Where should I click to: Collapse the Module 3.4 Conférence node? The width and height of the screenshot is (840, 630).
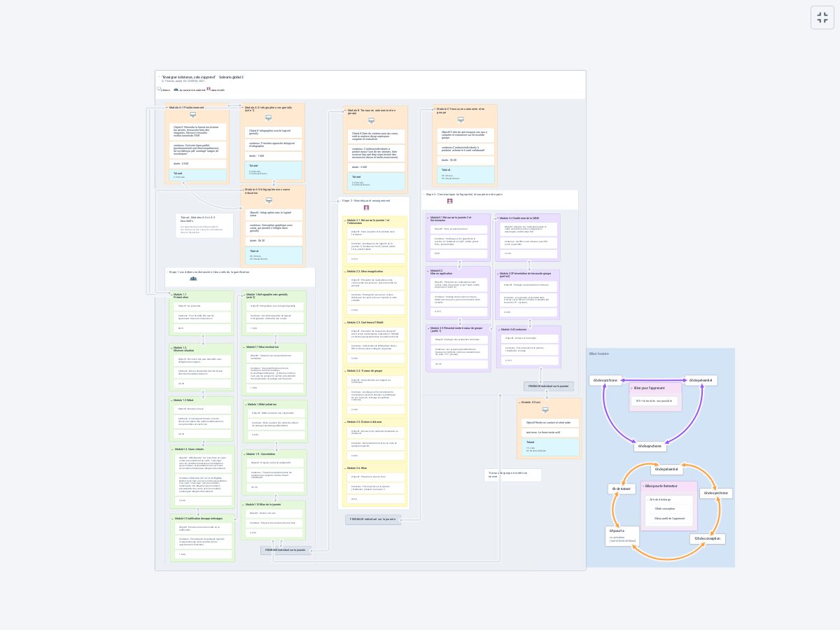498,218
